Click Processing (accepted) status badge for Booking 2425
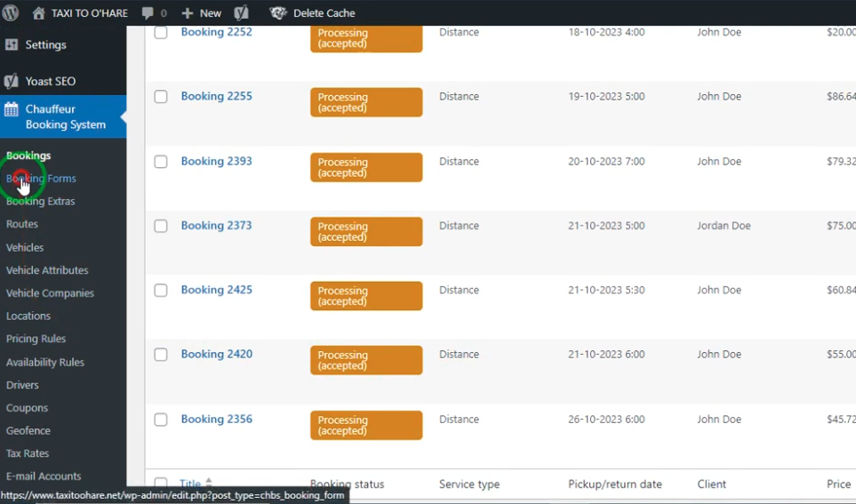The height and width of the screenshot is (504, 856). [x=366, y=296]
